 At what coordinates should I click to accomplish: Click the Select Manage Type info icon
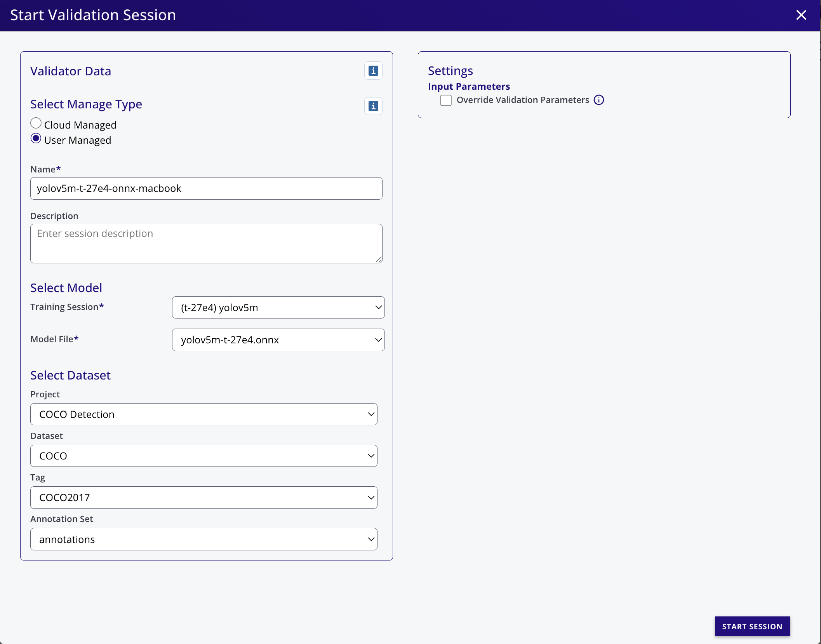click(373, 106)
